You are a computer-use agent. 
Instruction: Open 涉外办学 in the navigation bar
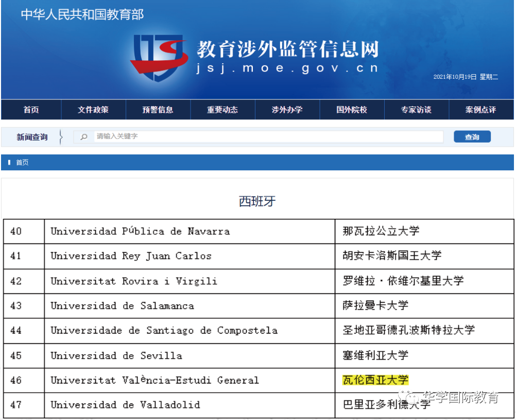[287, 110]
